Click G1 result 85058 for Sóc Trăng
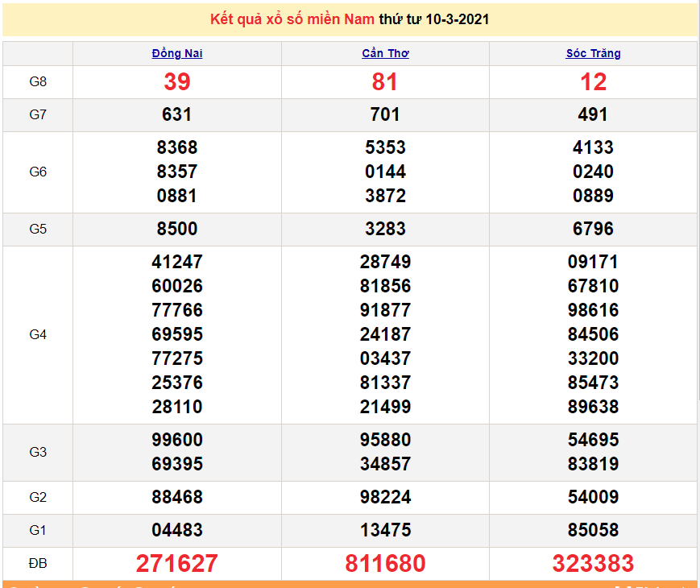Screen dimensions: 700x588 593,531
